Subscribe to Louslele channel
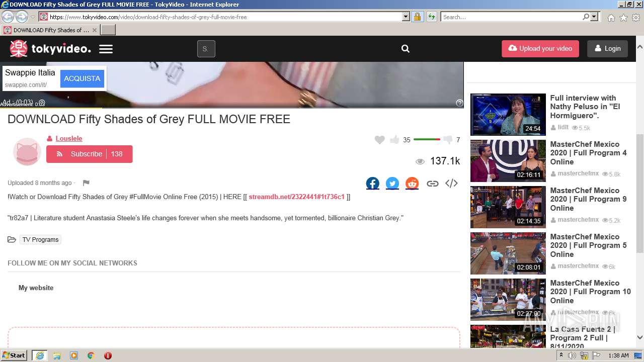The height and width of the screenshot is (362, 644). tap(90, 154)
